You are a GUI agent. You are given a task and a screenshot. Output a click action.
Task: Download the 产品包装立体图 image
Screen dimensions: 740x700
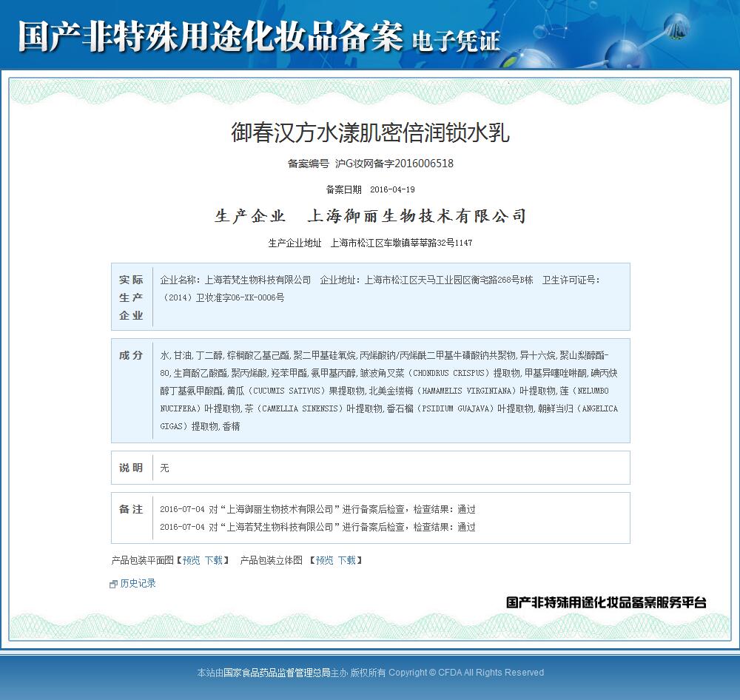tap(347, 560)
